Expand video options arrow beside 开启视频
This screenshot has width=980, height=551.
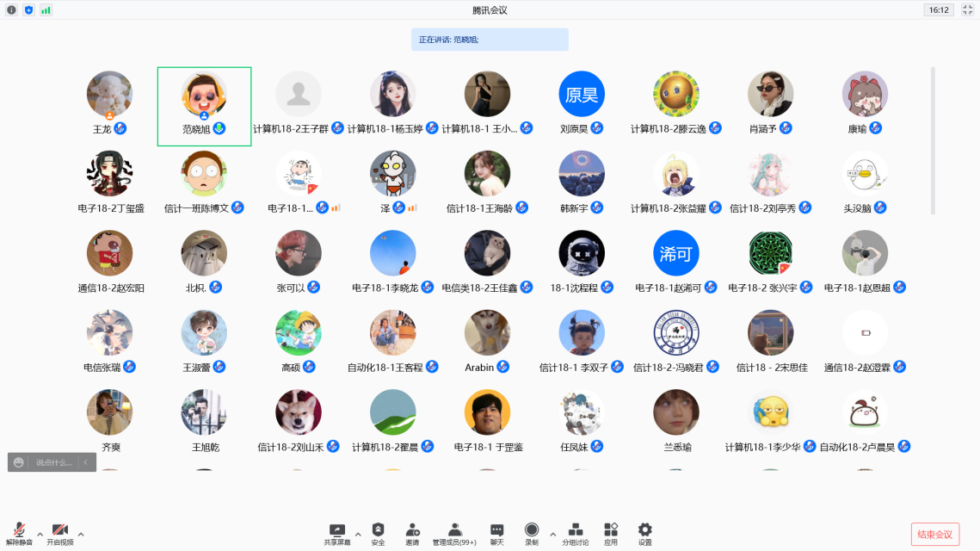point(81,534)
